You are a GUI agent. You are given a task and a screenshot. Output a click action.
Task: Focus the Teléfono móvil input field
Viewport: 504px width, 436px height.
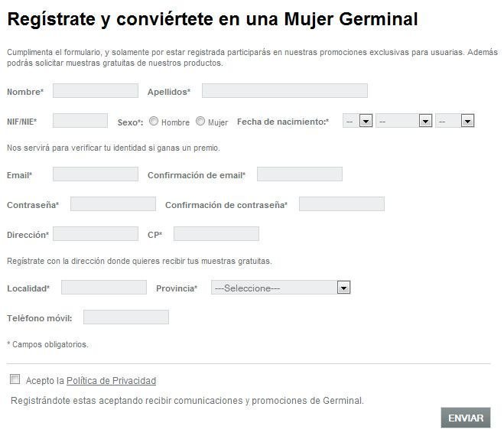126,317
